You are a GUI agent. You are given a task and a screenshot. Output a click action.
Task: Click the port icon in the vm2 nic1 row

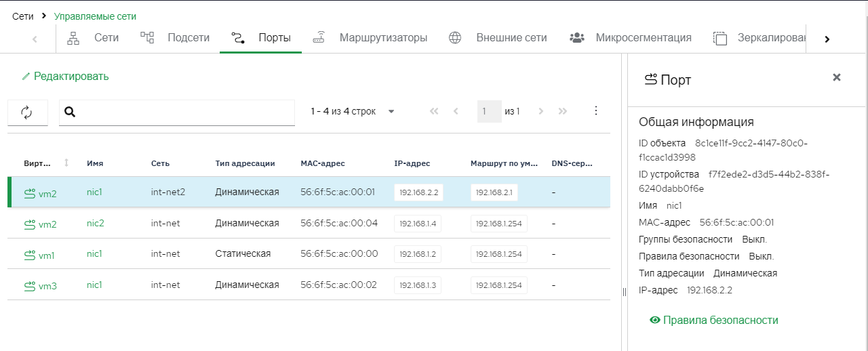[29, 193]
